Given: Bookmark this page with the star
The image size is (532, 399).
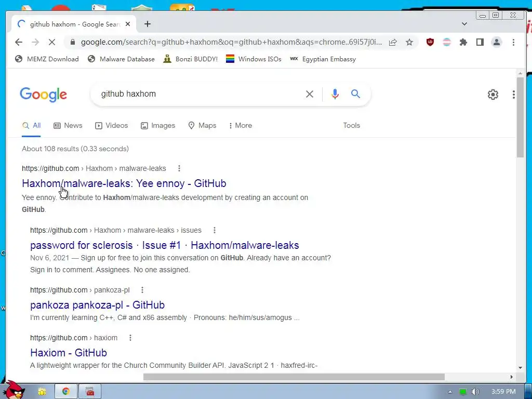Looking at the screenshot, I should coord(409,42).
